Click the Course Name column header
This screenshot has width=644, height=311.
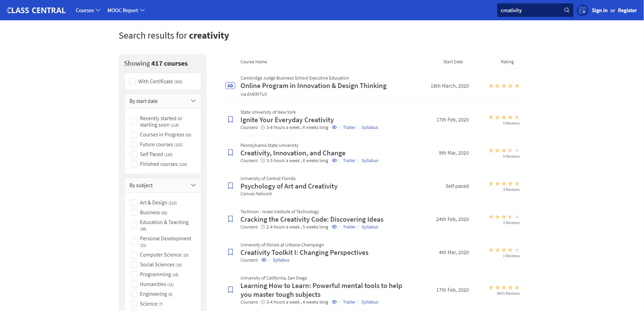coord(253,62)
